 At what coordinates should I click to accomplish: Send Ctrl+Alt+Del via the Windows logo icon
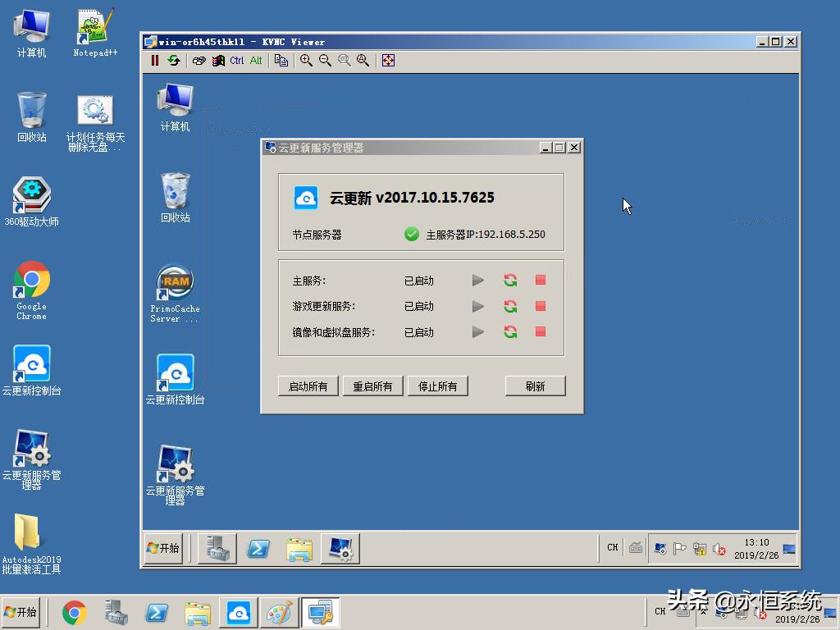pyautogui.click(x=218, y=60)
